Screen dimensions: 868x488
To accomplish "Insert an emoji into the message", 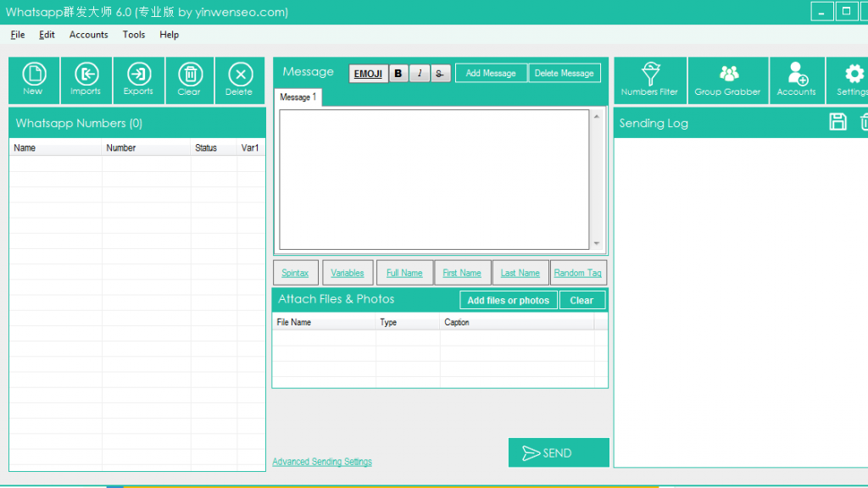I will [x=368, y=74].
